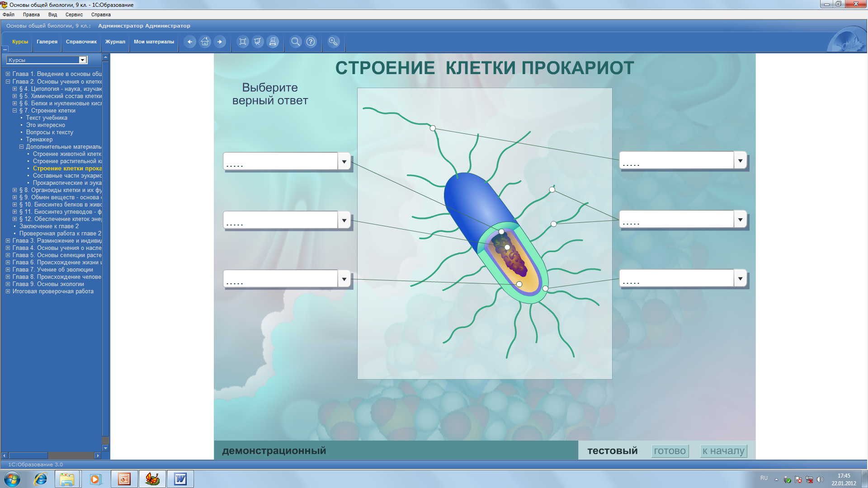Show hidden system tray icons

[x=776, y=479]
